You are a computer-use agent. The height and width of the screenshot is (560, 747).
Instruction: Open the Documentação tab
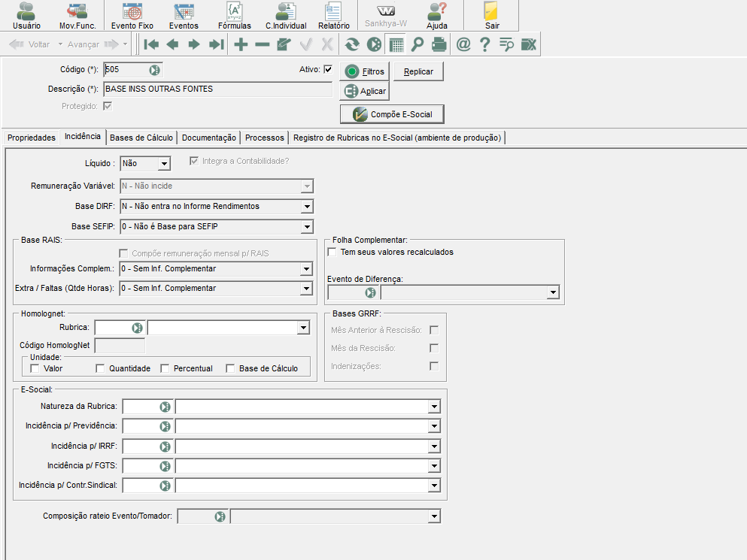pyautogui.click(x=209, y=138)
